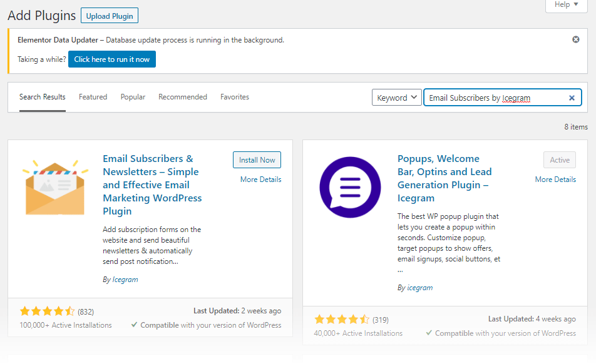Viewport: 596px width, 364px height.
Task: Click the compatibility checkmark under Email Subscribers
Action: (134, 325)
